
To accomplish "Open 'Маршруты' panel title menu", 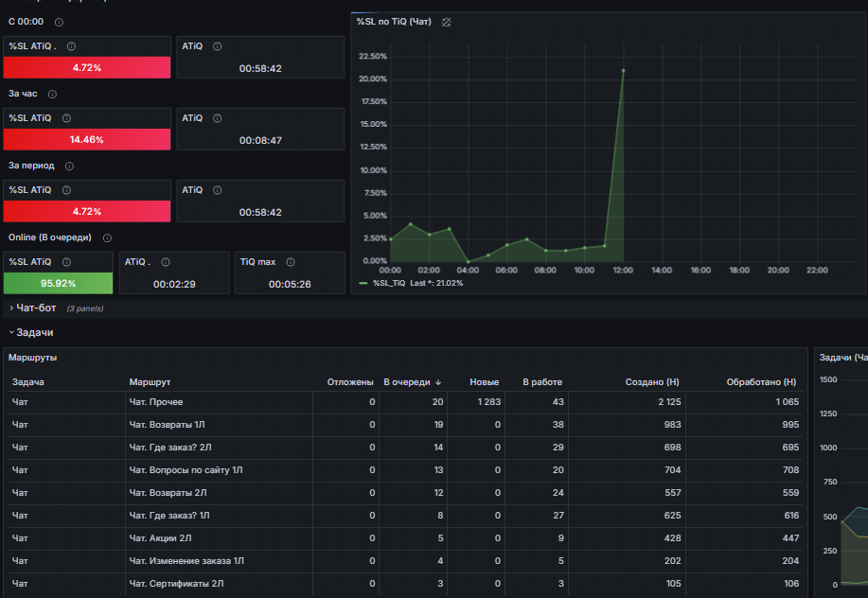I will click(x=33, y=358).
